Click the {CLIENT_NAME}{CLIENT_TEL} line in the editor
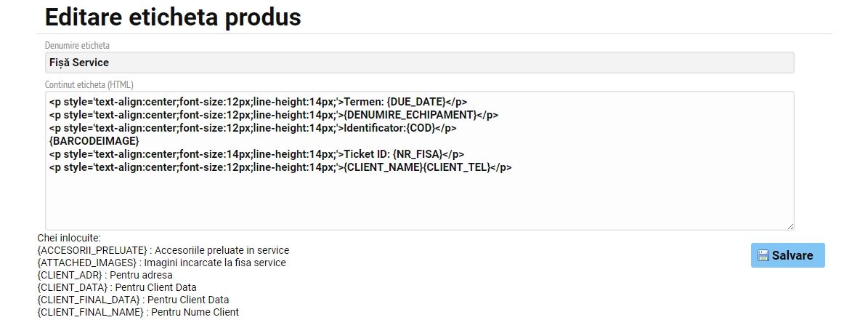This screenshot has height=320, width=868. click(x=280, y=167)
